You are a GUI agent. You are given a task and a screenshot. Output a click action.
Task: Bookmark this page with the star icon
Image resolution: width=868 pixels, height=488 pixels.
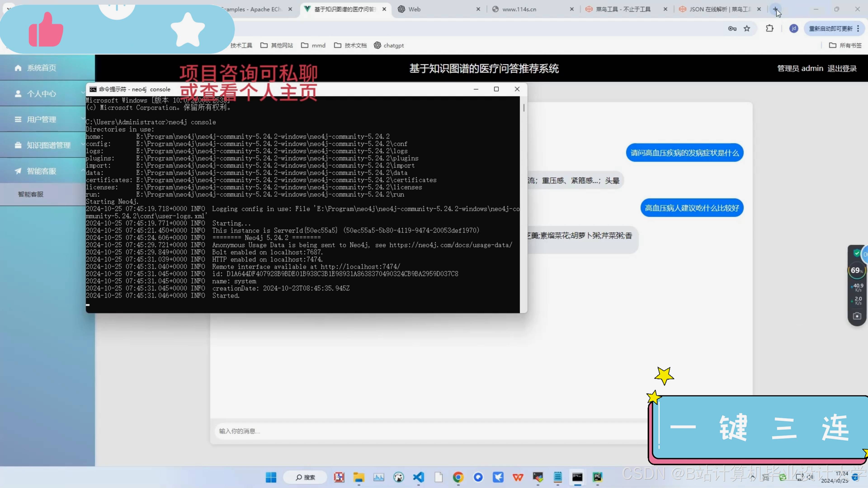click(x=747, y=29)
